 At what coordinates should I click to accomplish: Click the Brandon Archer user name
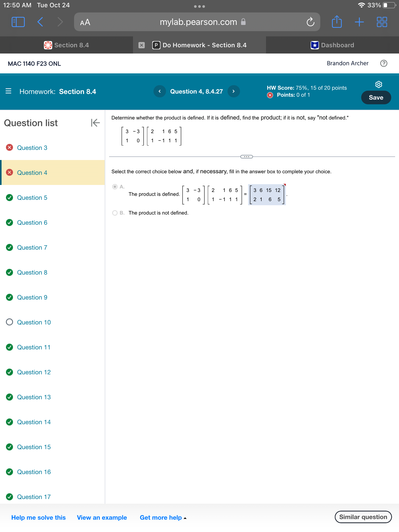pos(348,63)
